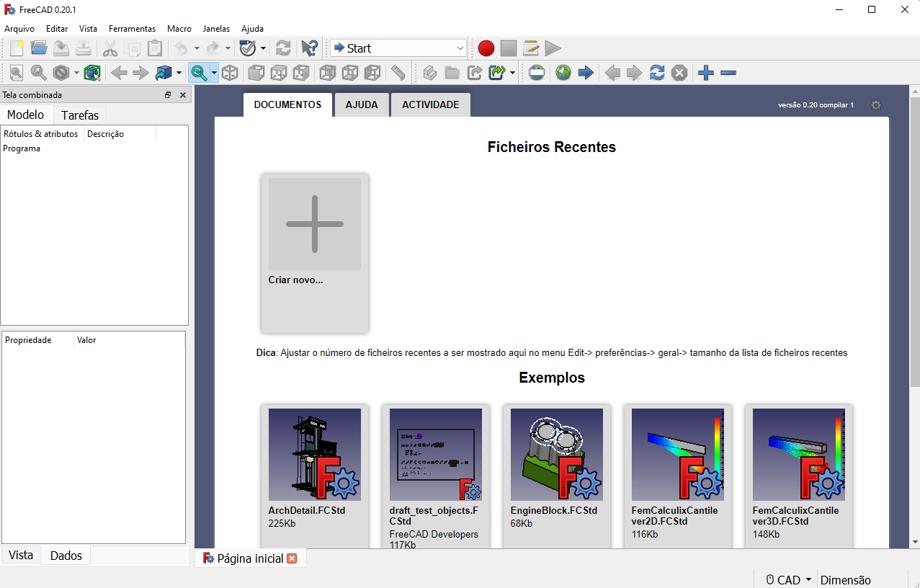Open the Start page settings gear
The image size is (920, 588).
(x=875, y=105)
